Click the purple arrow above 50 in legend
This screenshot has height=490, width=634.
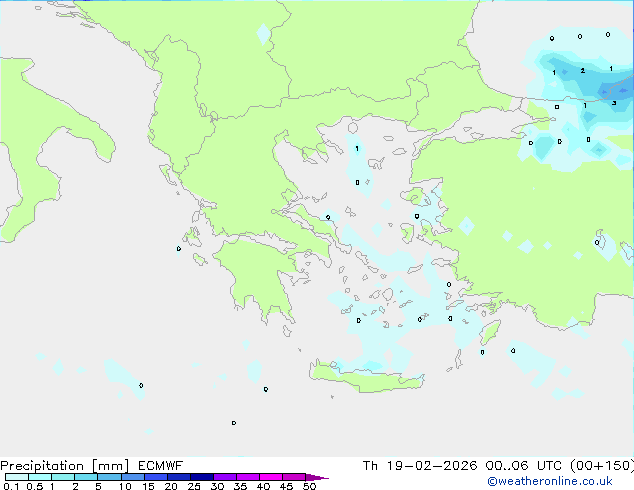(x=317, y=477)
